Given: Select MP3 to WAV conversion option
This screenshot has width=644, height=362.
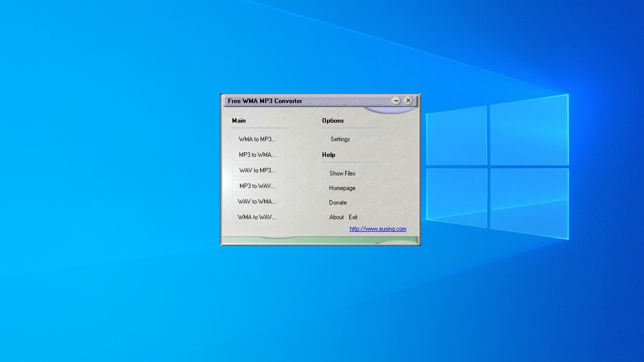Looking at the screenshot, I should (257, 186).
